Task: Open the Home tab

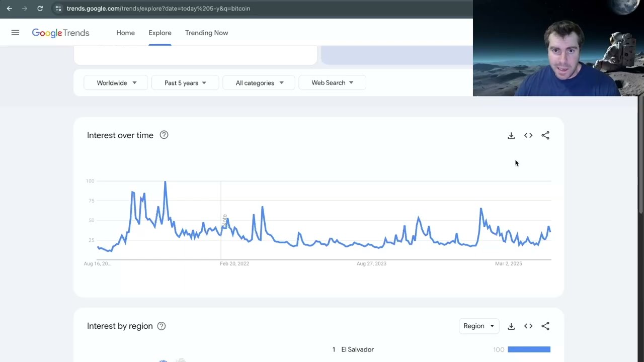Action: pos(125,33)
